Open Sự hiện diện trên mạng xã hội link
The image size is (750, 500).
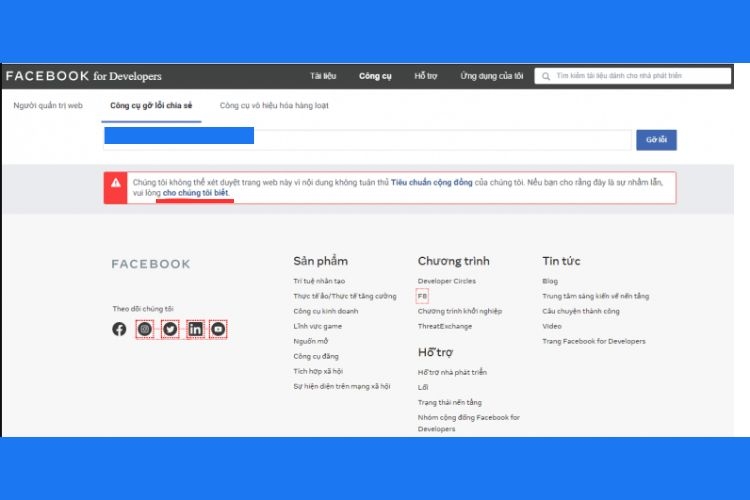(x=342, y=386)
